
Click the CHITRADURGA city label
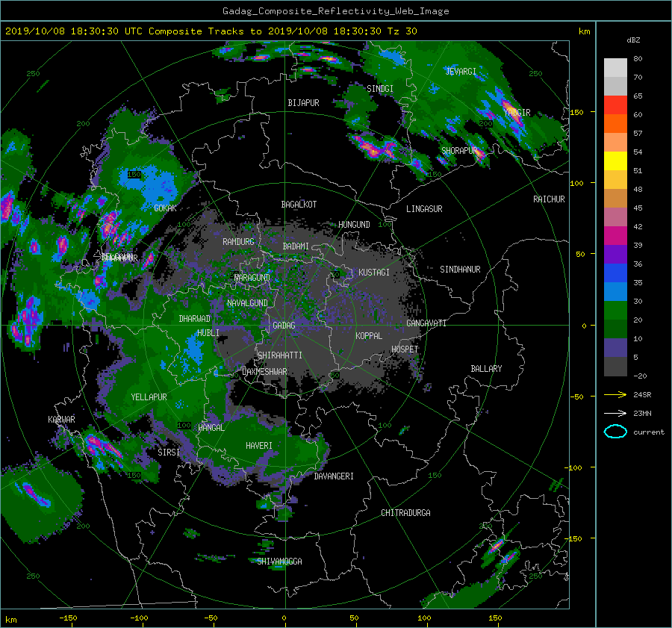pyautogui.click(x=406, y=513)
